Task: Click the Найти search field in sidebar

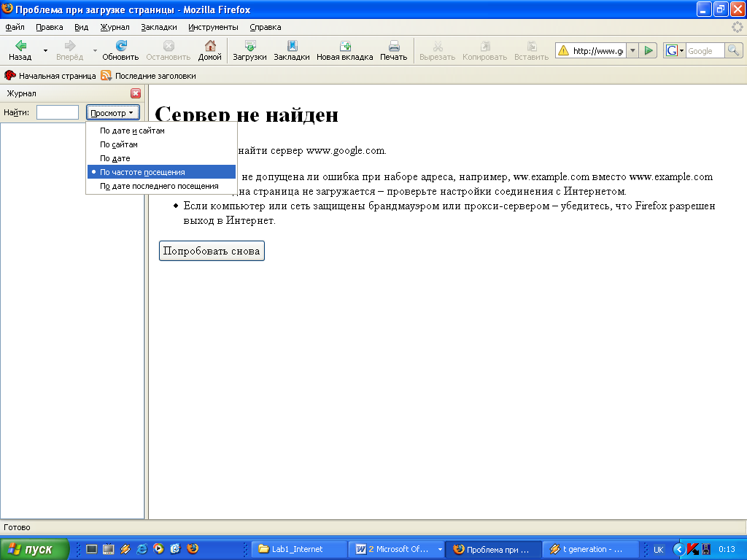Action: (x=58, y=112)
